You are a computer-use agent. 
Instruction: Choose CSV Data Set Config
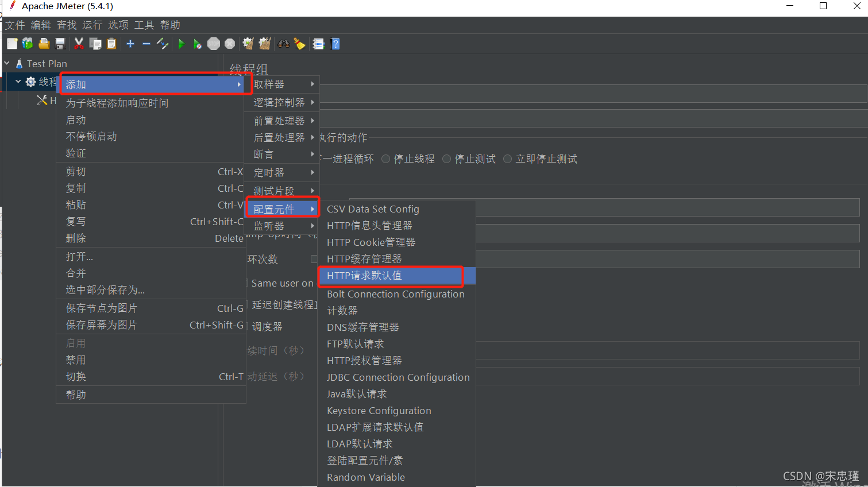point(396,209)
